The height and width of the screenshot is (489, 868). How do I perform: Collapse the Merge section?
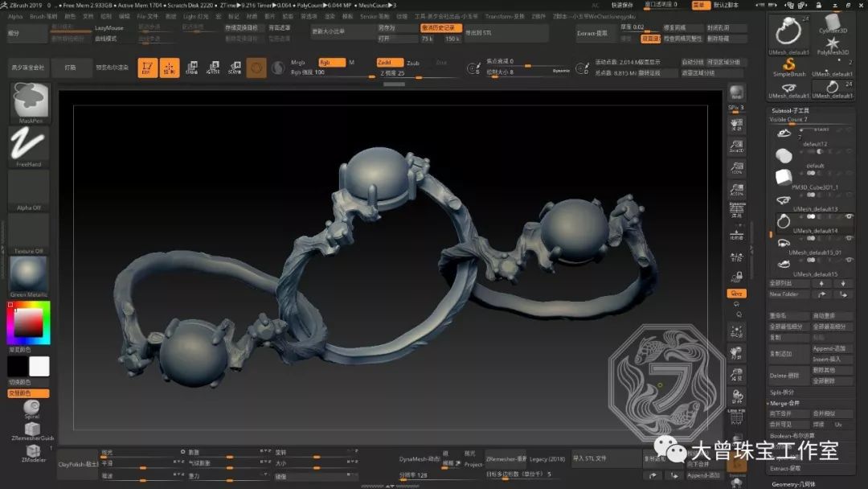coord(784,403)
